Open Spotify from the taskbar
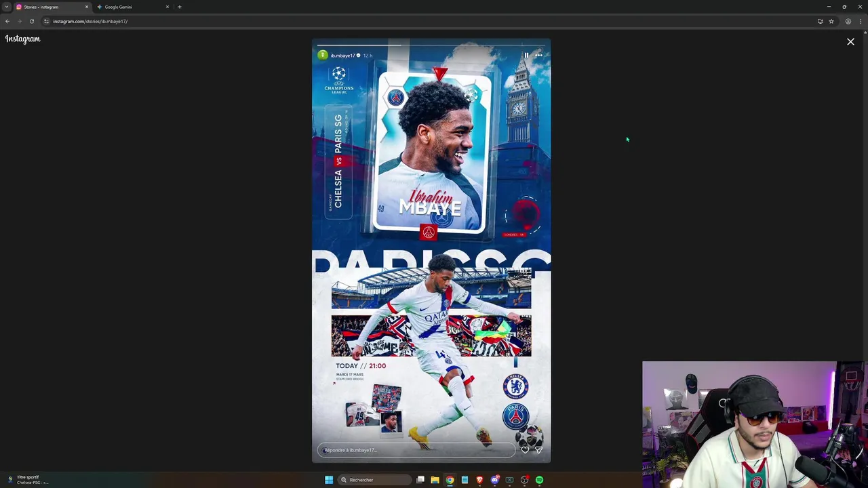Screen dimensions: 868x488 point(539,480)
